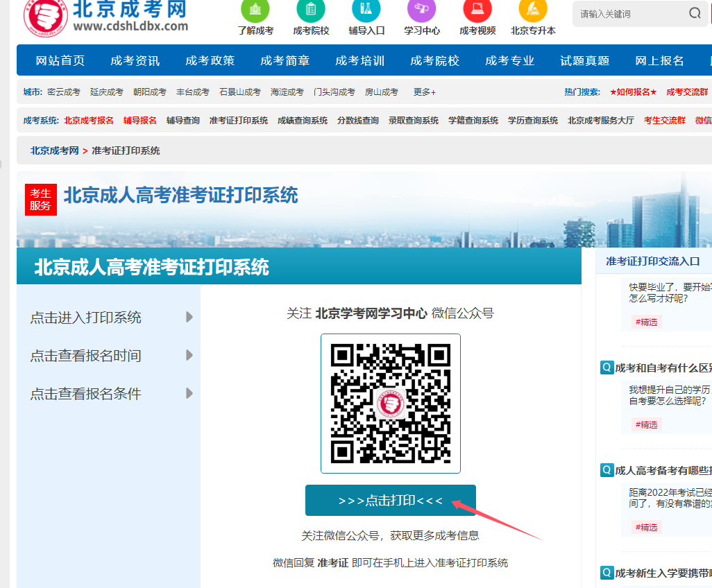Select 朝阳成考 city link

pos(150,92)
